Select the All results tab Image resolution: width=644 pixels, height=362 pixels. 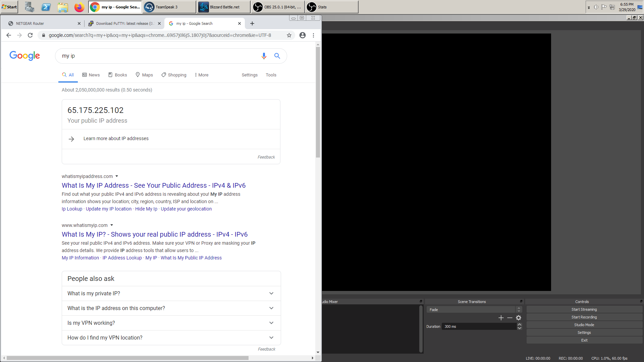tap(68, 75)
